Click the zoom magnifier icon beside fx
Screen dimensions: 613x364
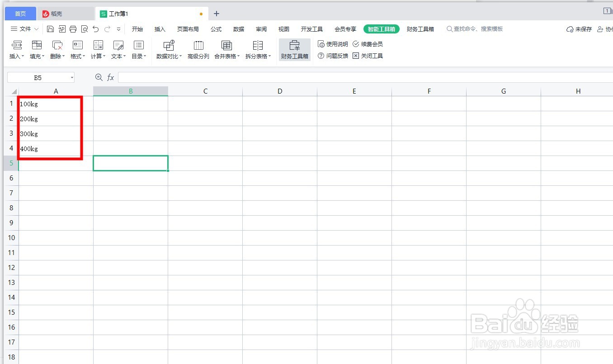tap(99, 77)
